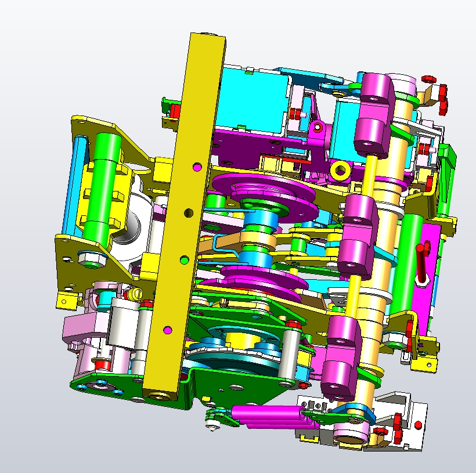Select the white pointed pin at bottom

click(x=212, y=425)
